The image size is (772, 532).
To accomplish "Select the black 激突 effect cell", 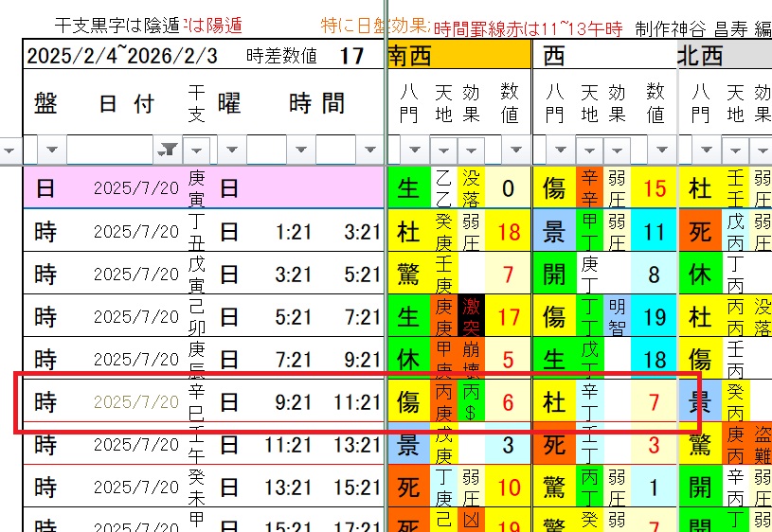I will pyautogui.click(x=471, y=316).
